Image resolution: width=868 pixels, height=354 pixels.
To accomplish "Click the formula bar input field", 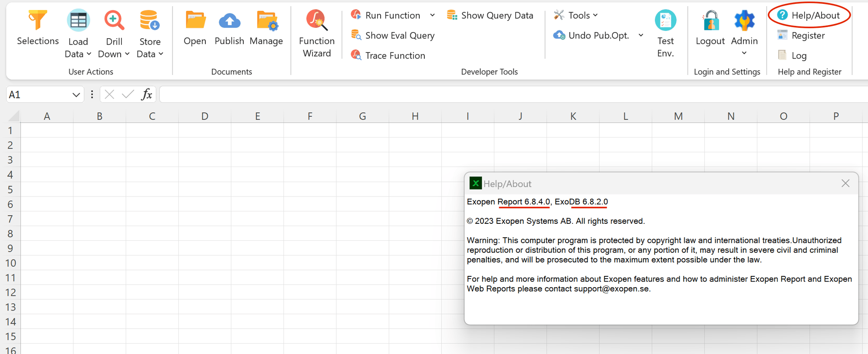I will 514,95.
